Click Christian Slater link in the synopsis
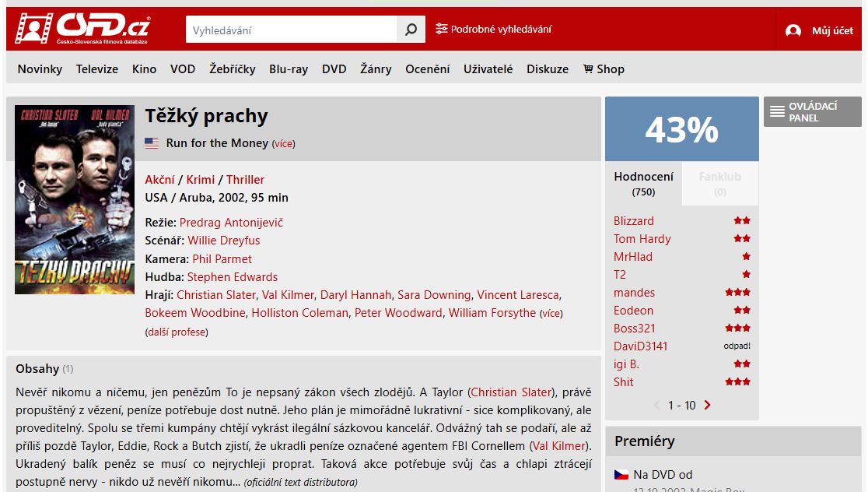The width and height of the screenshot is (868, 492). [511, 392]
